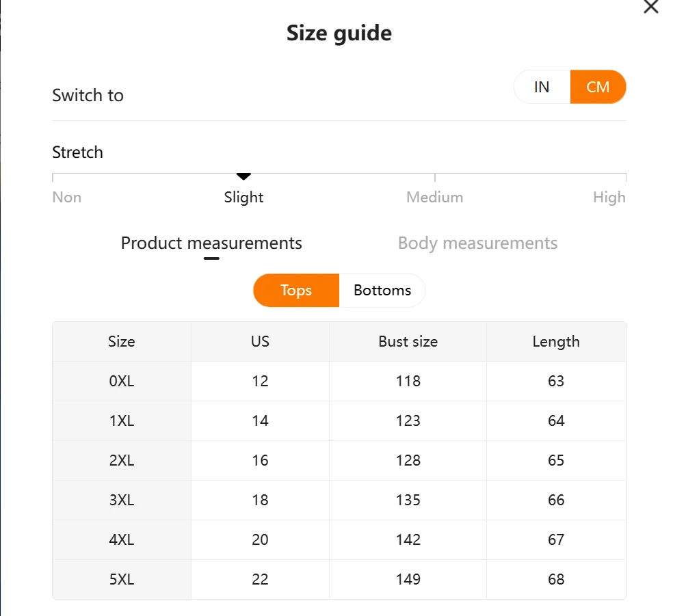
Task: Switch units to IN
Action: 542,87
